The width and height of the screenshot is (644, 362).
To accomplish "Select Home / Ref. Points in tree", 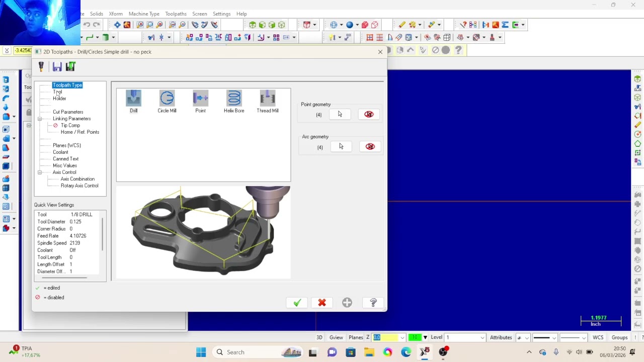I will 79,132.
